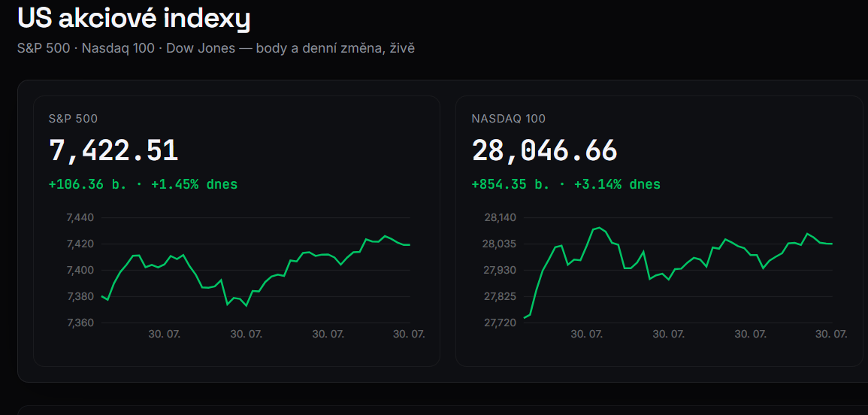The height and width of the screenshot is (415, 868).
Task: Click the "S&P 500" card label
Action: [73, 119]
